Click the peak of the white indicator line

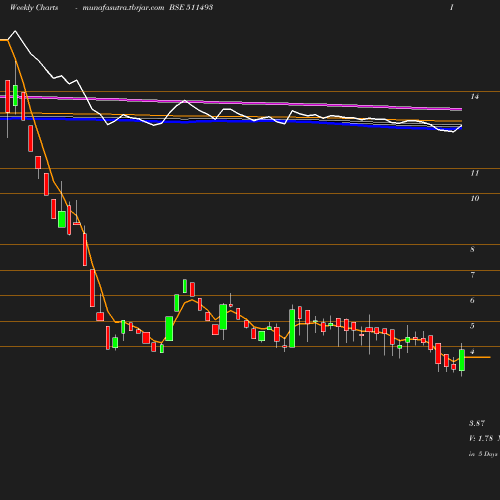(15, 31)
